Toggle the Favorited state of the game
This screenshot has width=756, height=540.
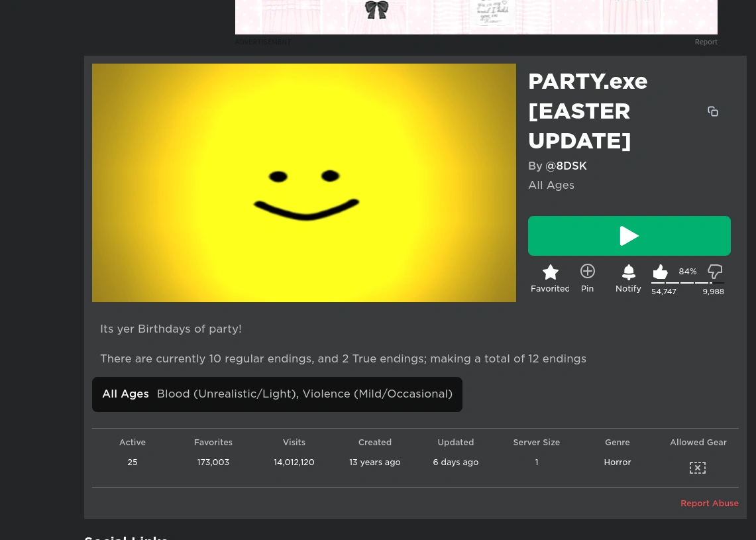click(550, 278)
